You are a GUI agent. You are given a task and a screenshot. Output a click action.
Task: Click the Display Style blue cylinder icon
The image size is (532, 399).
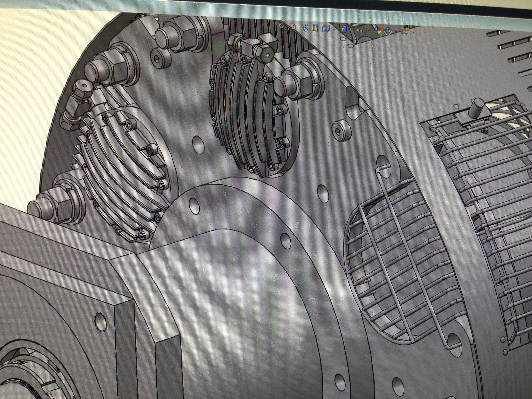click(345, 29)
